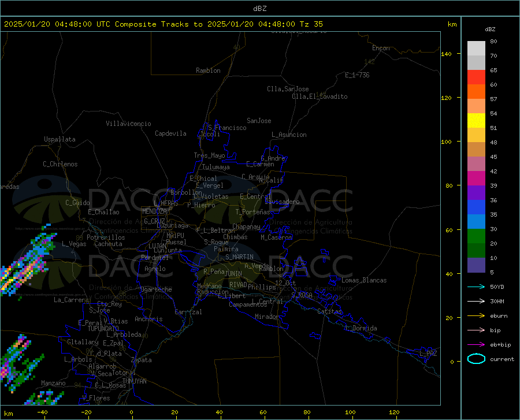Click the 80 dBZ light gray swatch
Image resolution: width=520 pixels, height=420 pixels.
click(x=476, y=49)
